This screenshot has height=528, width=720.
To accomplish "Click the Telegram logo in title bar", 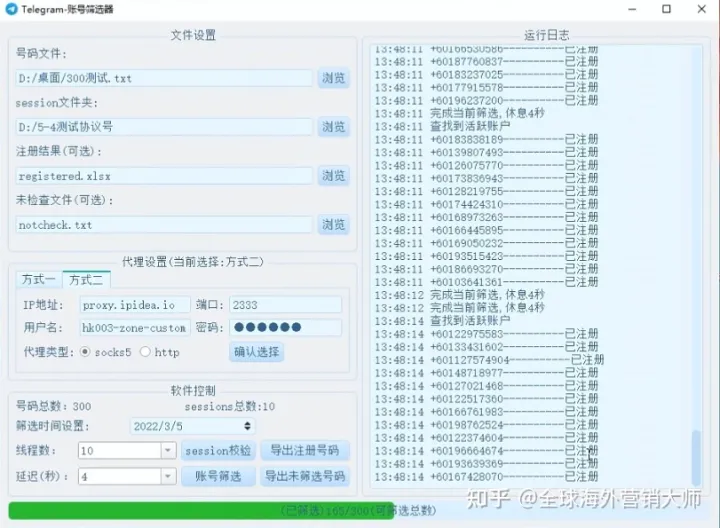I will [11, 9].
